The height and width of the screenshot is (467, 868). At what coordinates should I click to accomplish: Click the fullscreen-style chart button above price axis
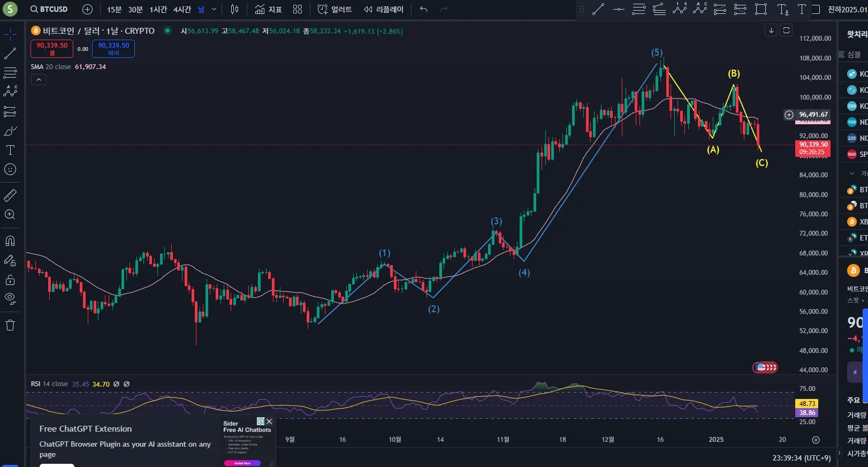(x=786, y=31)
